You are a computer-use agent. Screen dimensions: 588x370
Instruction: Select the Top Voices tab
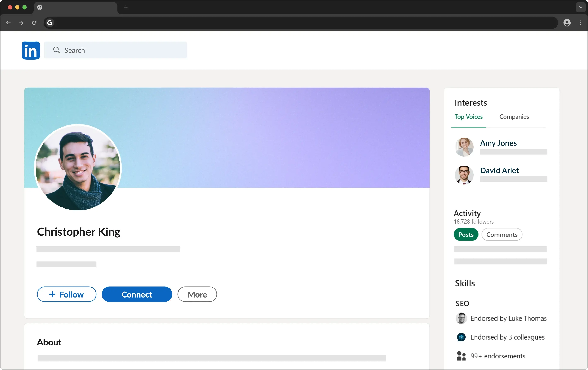tap(468, 117)
